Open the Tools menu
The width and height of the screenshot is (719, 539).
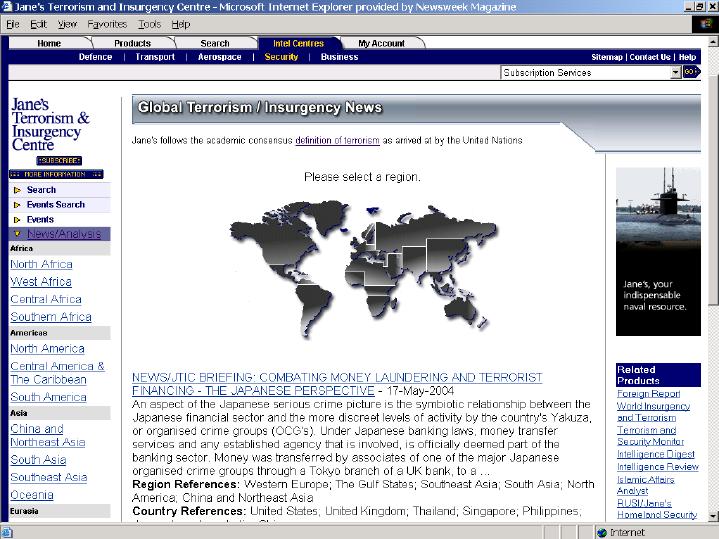click(149, 24)
